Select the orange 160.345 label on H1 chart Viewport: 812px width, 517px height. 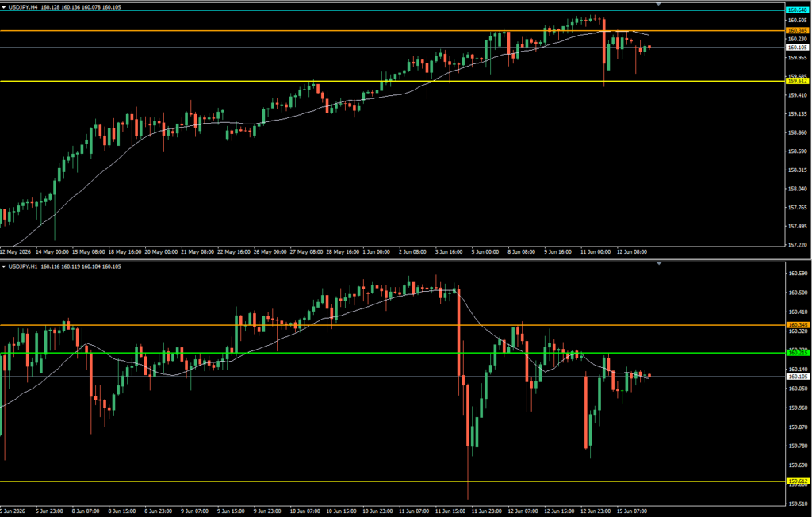click(798, 325)
